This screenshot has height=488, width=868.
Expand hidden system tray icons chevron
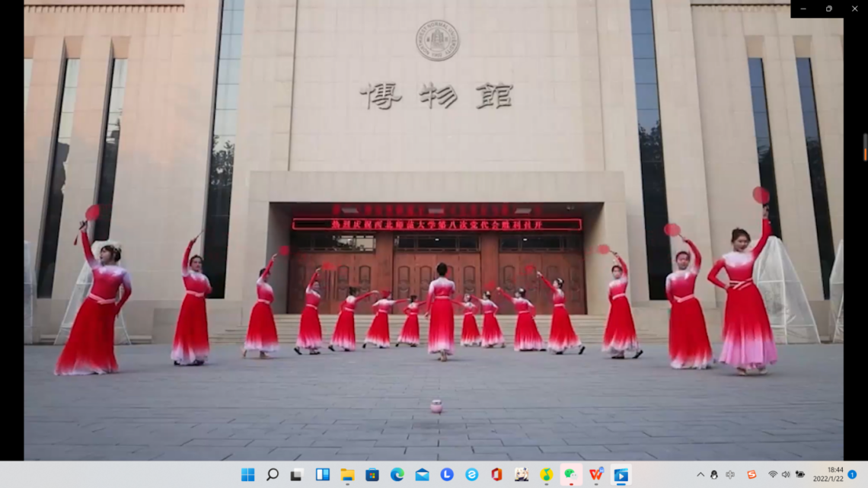coord(700,475)
